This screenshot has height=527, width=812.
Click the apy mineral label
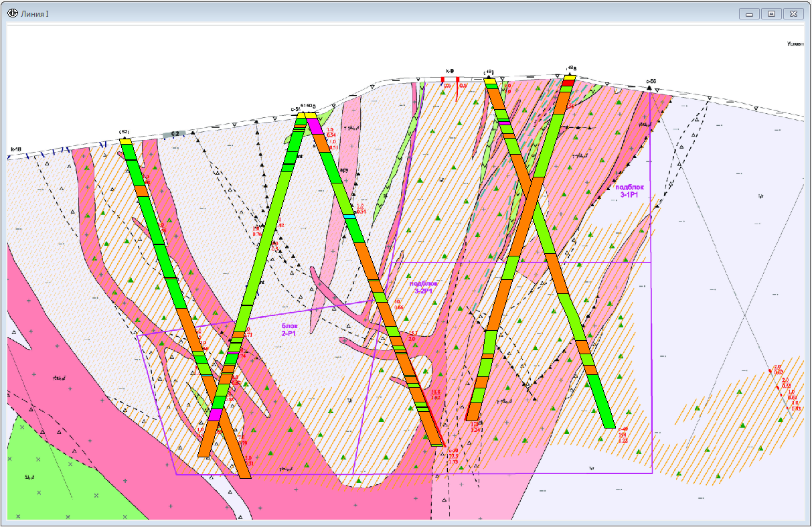tap(345, 170)
